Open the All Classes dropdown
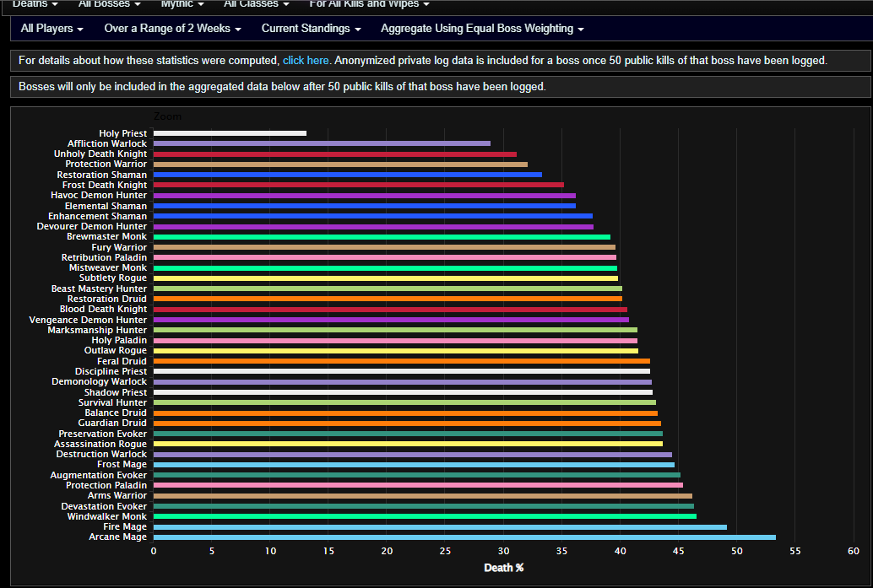The width and height of the screenshot is (873, 588). (x=256, y=4)
